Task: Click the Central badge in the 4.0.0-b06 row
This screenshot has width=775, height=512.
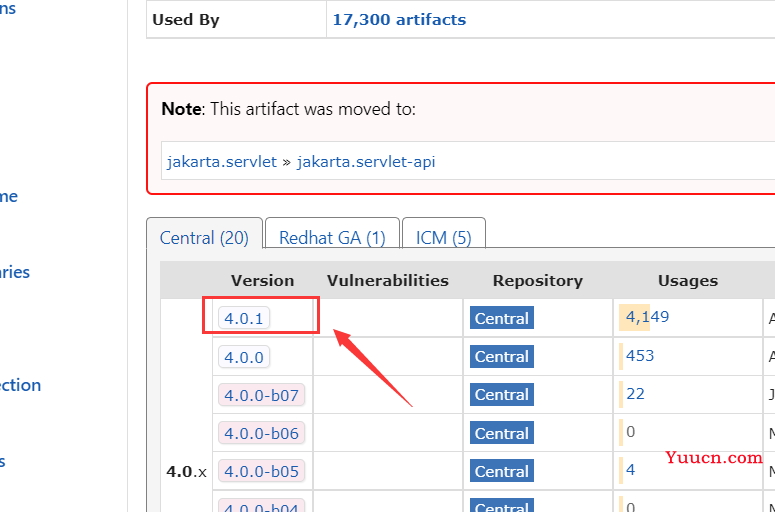Action: click(x=502, y=433)
